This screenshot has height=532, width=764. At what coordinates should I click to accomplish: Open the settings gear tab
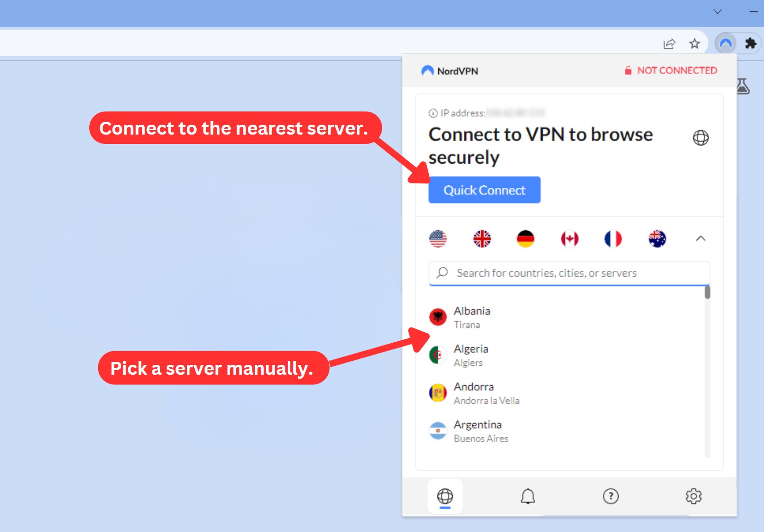tap(694, 496)
